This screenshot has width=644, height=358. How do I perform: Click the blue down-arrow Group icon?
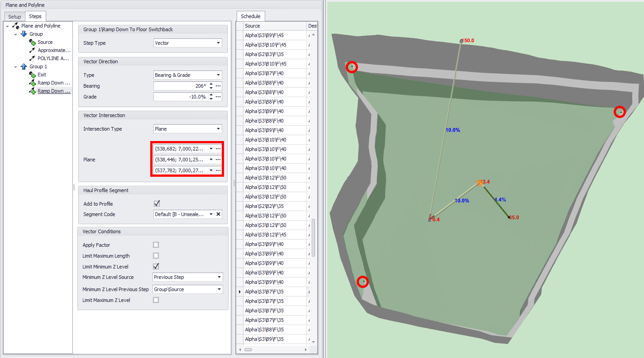[x=24, y=34]
